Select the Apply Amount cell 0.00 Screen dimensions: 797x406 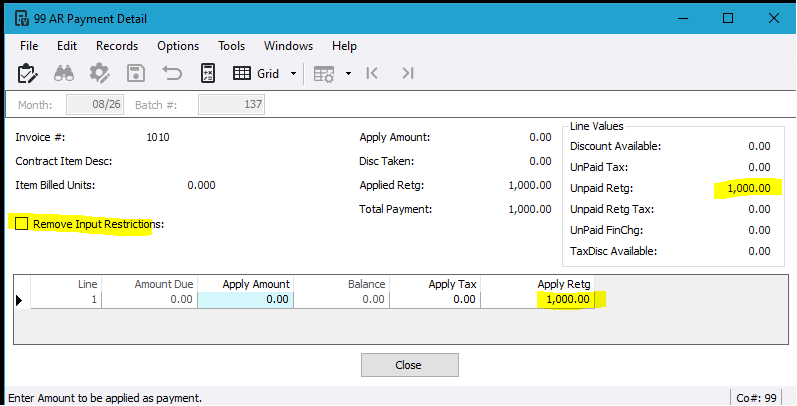(x=246, y=299)
